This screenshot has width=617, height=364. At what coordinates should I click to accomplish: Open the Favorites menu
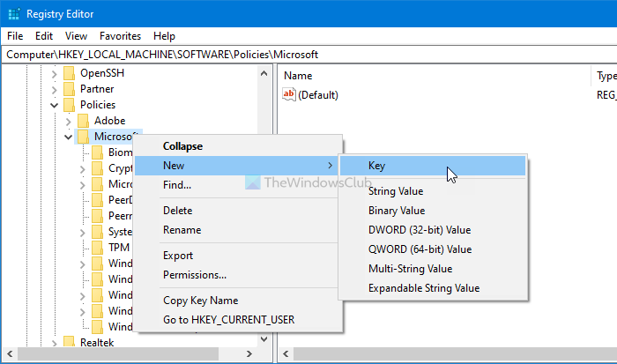tap(120, 36)
